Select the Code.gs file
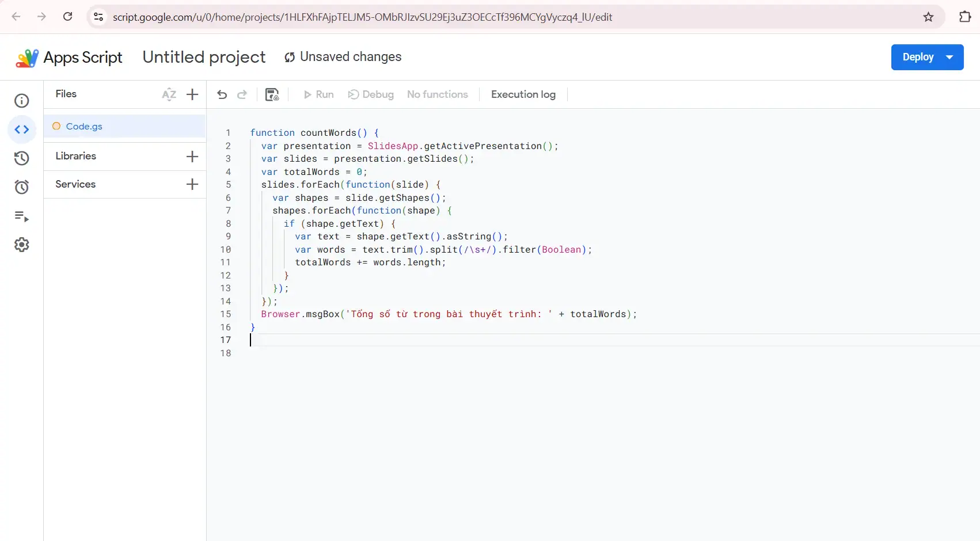This screenshot has width=980, height=541. pyautogui.click(x=84, y=127)
